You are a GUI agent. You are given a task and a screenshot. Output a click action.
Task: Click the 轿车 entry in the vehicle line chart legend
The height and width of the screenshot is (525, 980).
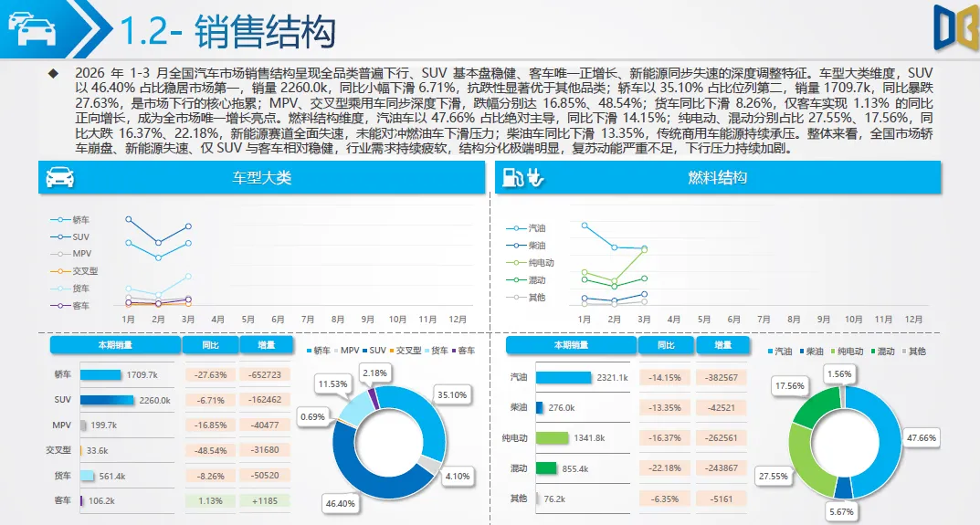click(x=70, y=219)
